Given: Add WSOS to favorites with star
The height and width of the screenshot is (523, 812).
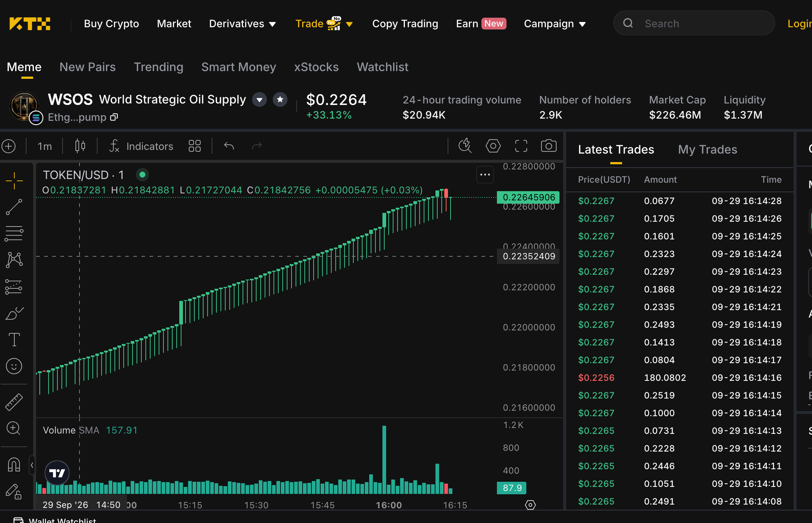Looking at the screenshot, I should click(280, 99).
